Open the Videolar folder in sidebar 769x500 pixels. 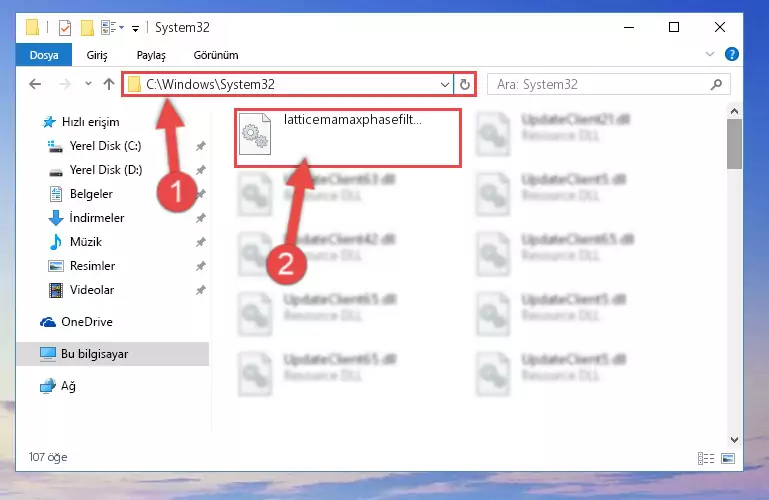(92, 290)
